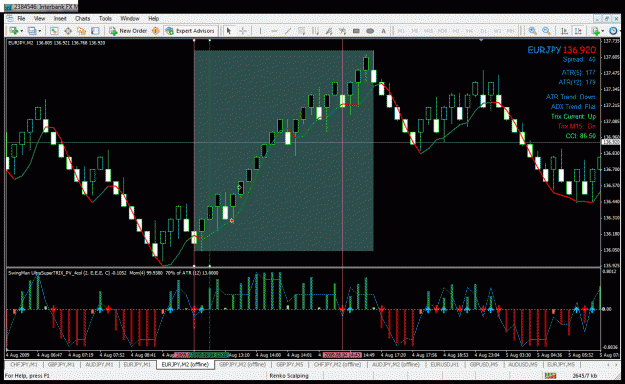Toggle Expert Advisors on or off
This screenshot has height=384, width=625.
coord(190,31)
